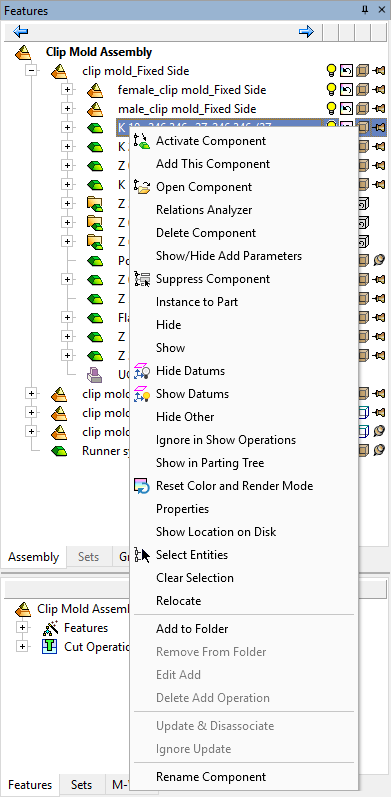Click Reset Color and Render Mode icon

coord(142,486)
